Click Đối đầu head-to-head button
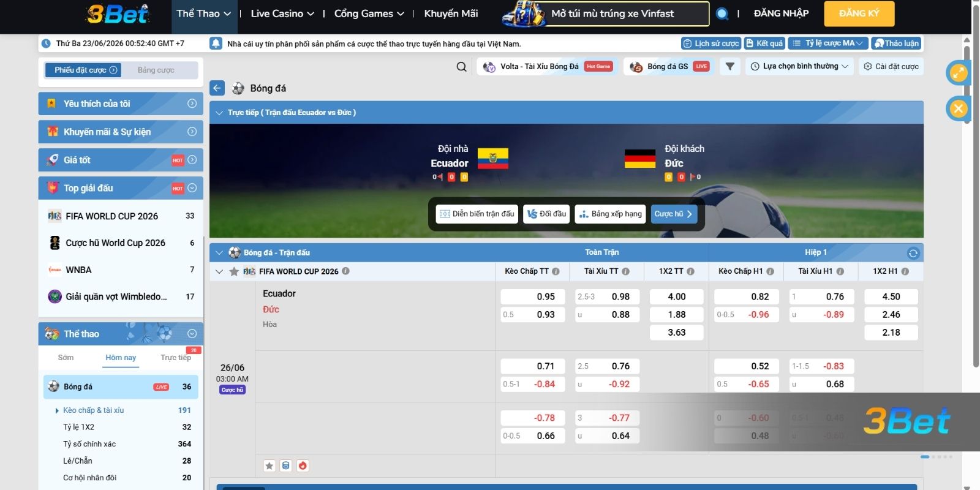 (x=546, y=214)
